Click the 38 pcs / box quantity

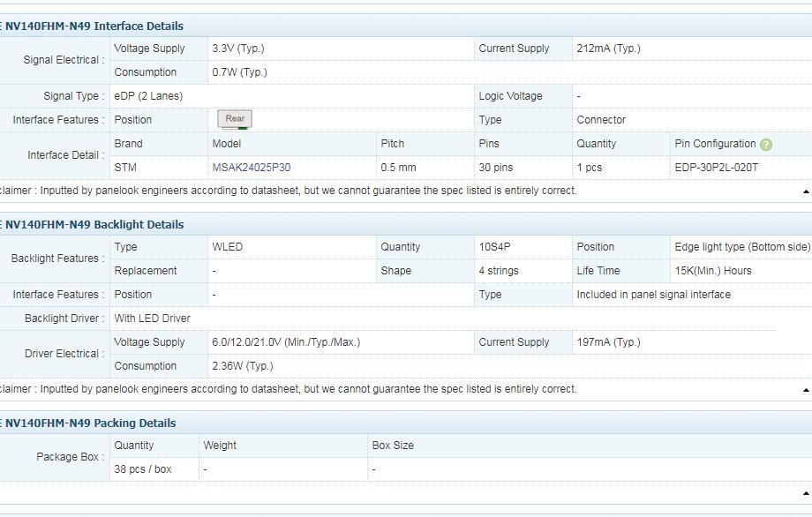[143, 469]
